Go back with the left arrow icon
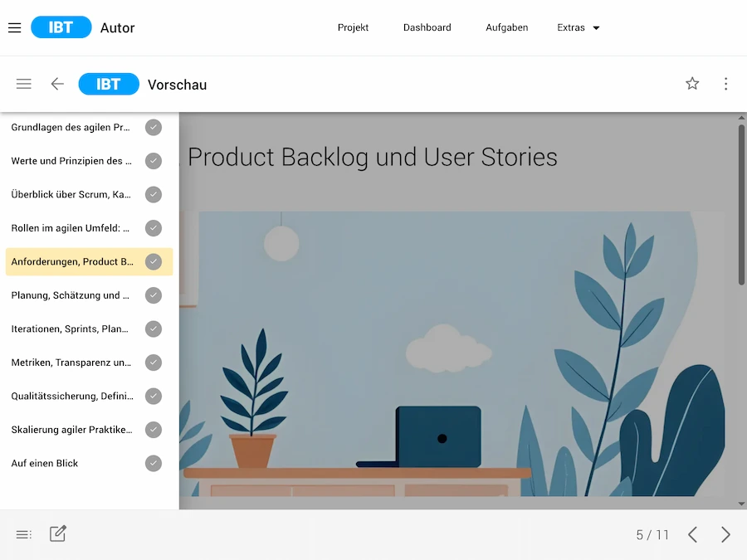747x560 pixels. click(x=57, y=85)
